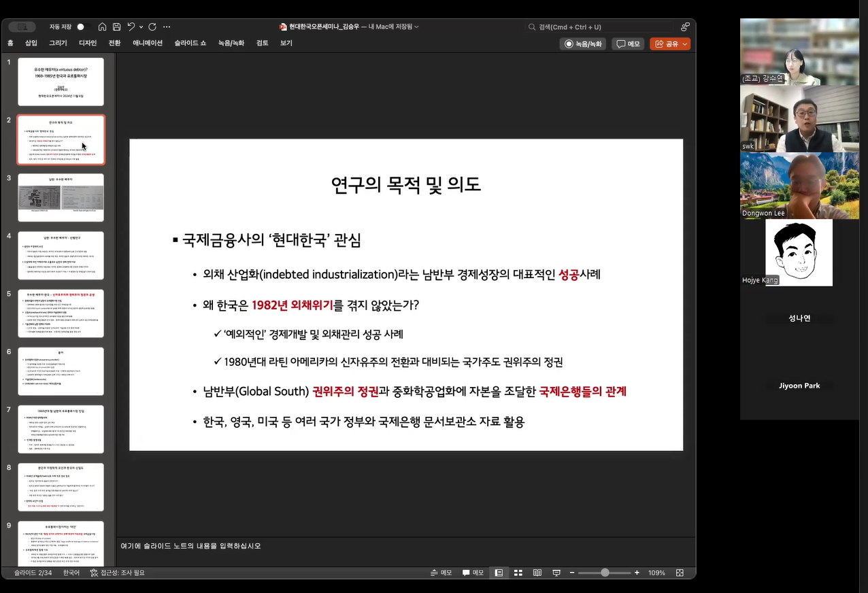This screenshot has width=868, height=593.
Task: Click the Home icon in title bar
Action: 102,27
